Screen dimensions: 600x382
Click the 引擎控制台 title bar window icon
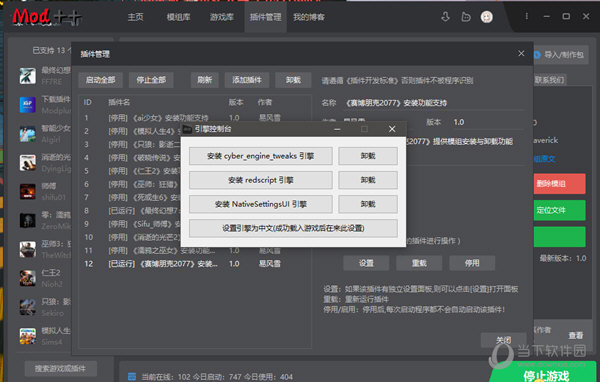(x=187, y=129)
